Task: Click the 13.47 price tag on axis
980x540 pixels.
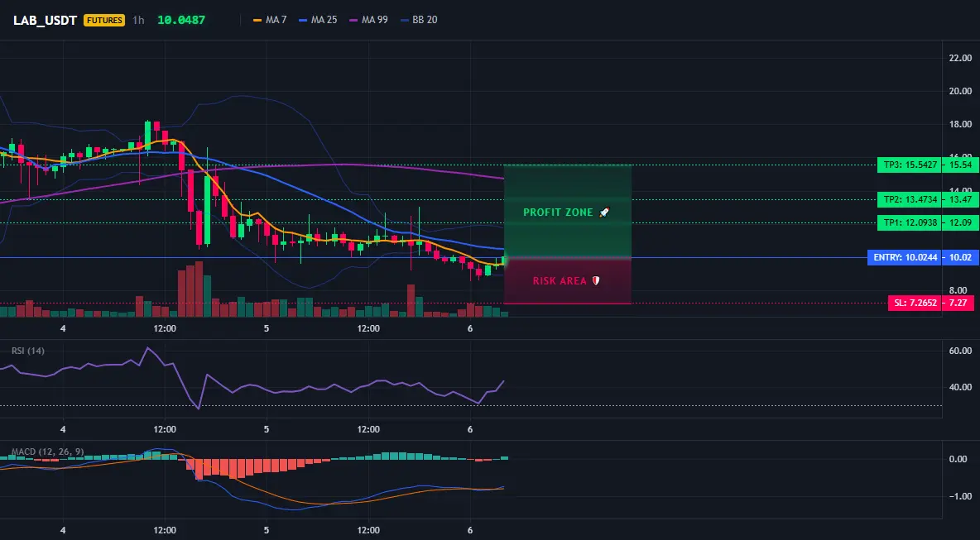Action: (961, 200)
